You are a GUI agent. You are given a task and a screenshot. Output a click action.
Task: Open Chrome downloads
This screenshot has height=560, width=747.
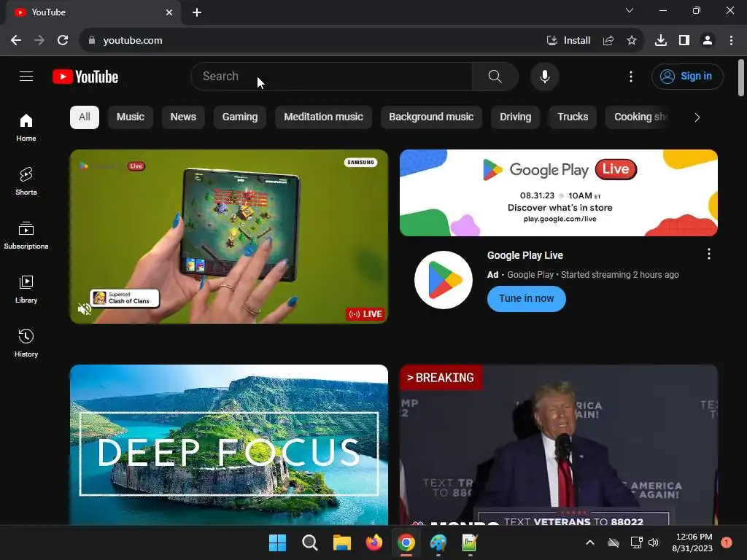tap(661, 41)
